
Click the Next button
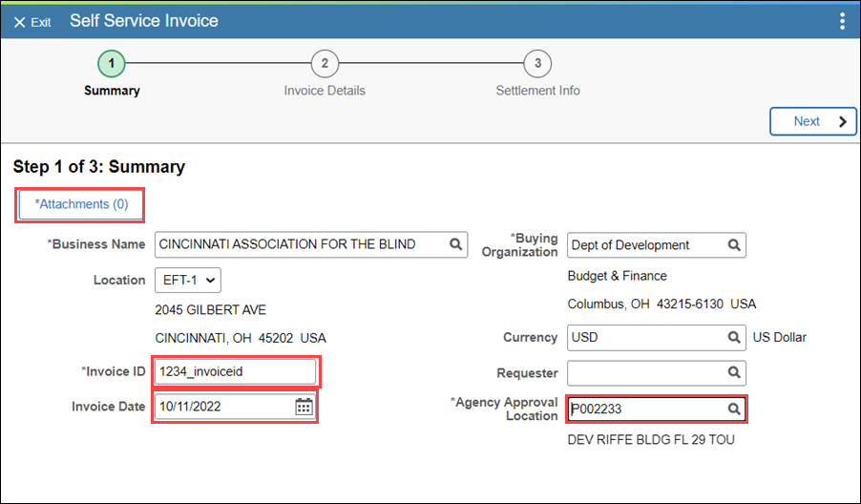click(812, 121)
